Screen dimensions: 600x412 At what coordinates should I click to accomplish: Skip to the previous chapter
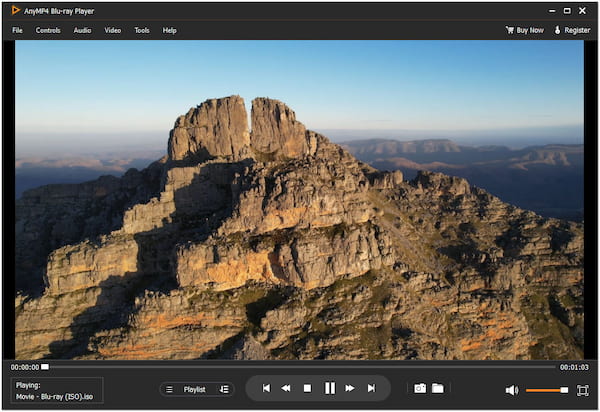[x=266, y=388]
